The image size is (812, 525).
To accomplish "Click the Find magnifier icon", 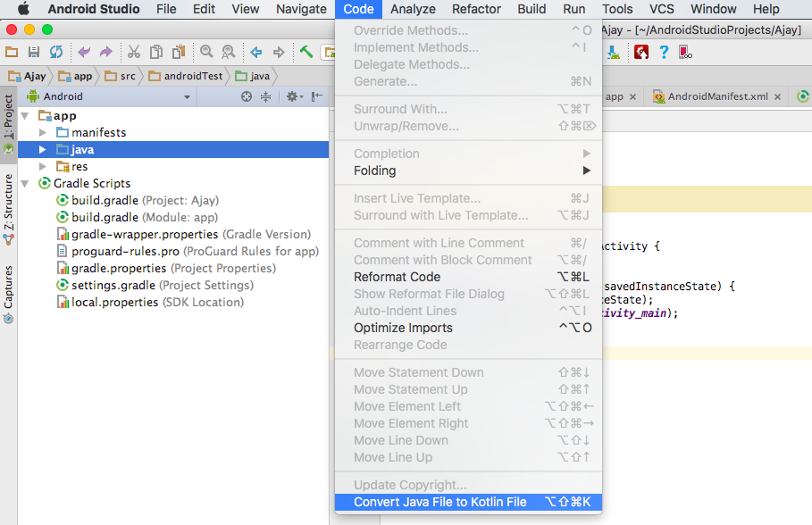I will [x=206, y=53].
